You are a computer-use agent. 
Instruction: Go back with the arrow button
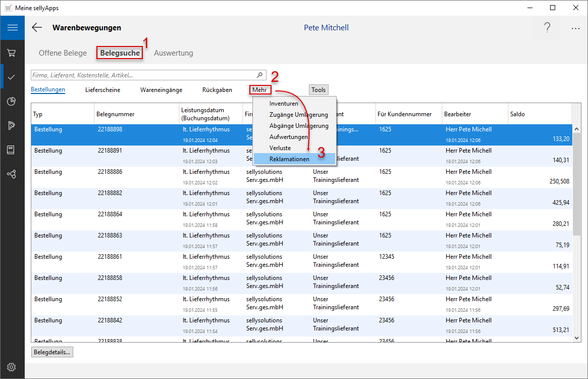[37, 28]
